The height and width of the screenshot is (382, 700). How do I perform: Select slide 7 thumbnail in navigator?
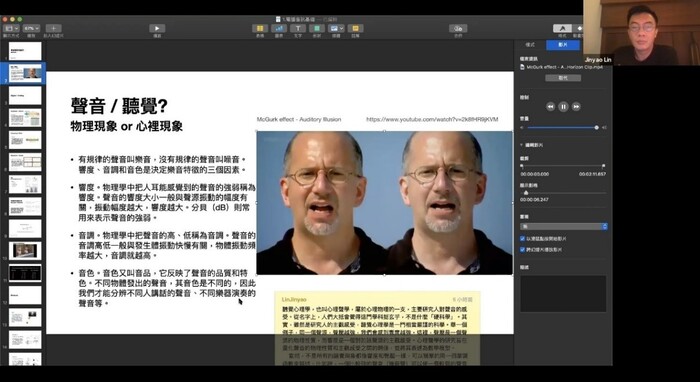coord(25,184)
